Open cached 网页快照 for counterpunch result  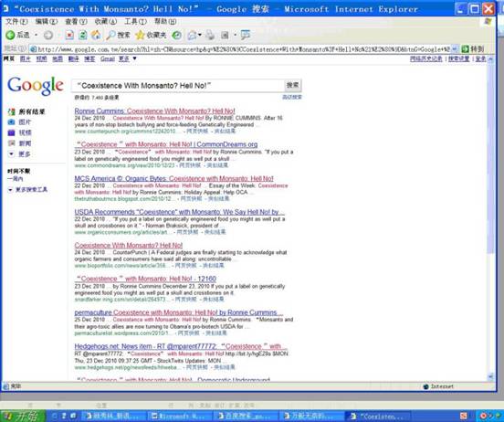[197, 131]
